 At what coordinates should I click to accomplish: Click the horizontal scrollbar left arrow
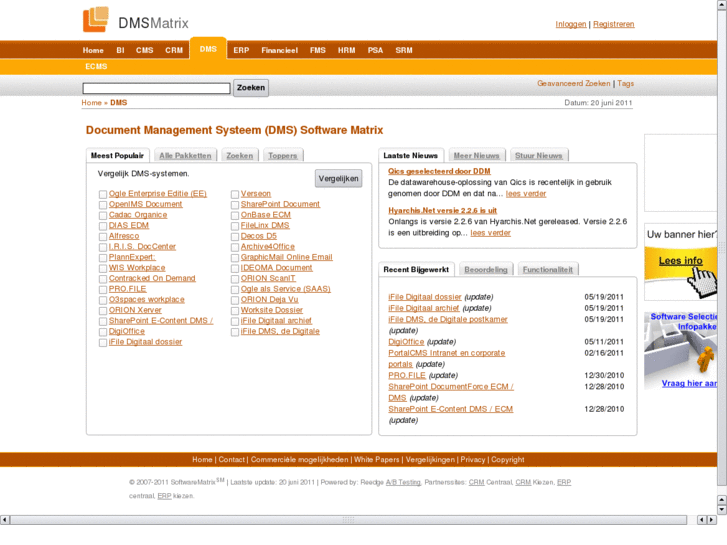(4, 520)
